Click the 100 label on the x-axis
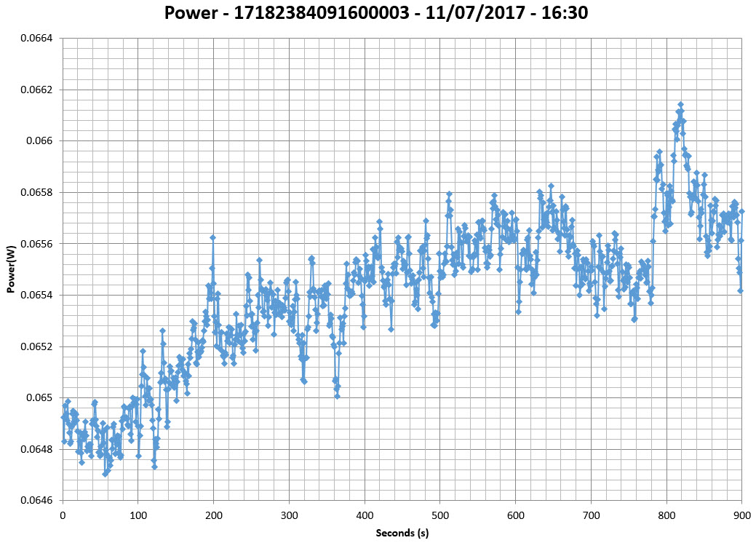Image resolution: width=756 pixels, height=543 pixels. click(x=138, y=515)
